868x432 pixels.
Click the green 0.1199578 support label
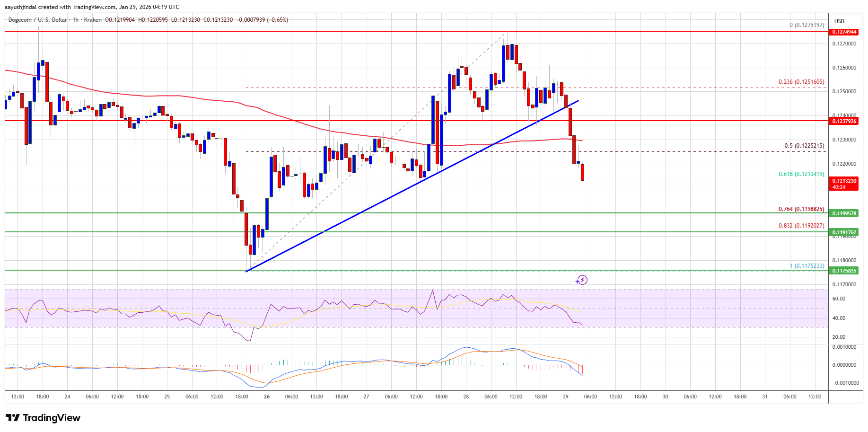tap(844, 213)
